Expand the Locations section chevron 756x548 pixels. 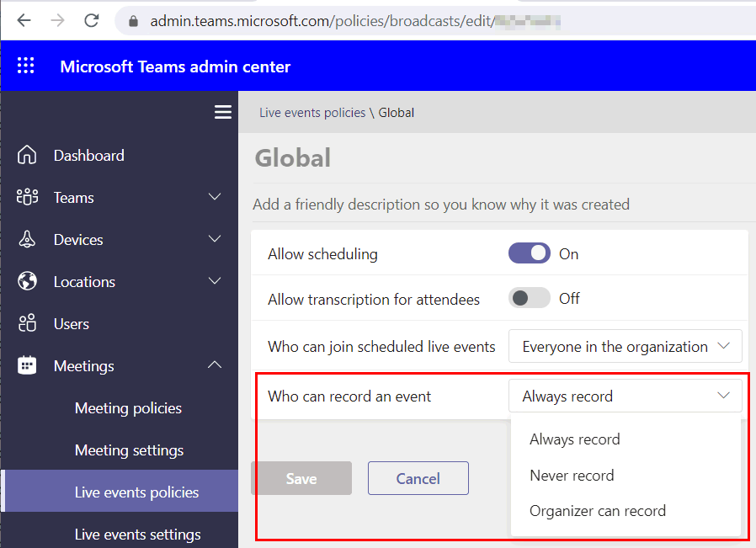pos(215,280)
